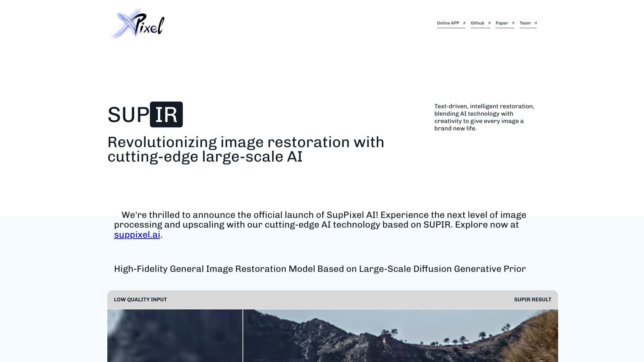This screenshot has height=362, width=644.
Task: Open the suppixel.ai hyperlink
Action: pos(137,235)
